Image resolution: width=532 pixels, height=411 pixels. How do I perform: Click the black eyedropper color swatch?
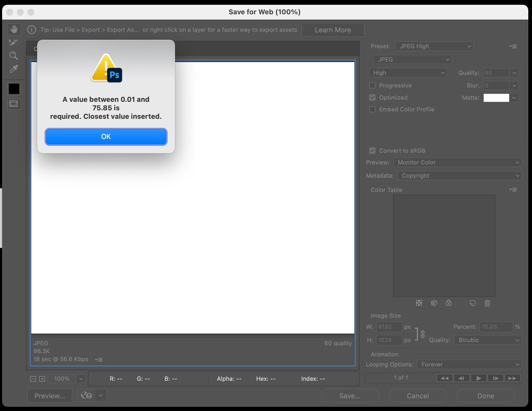14,89
